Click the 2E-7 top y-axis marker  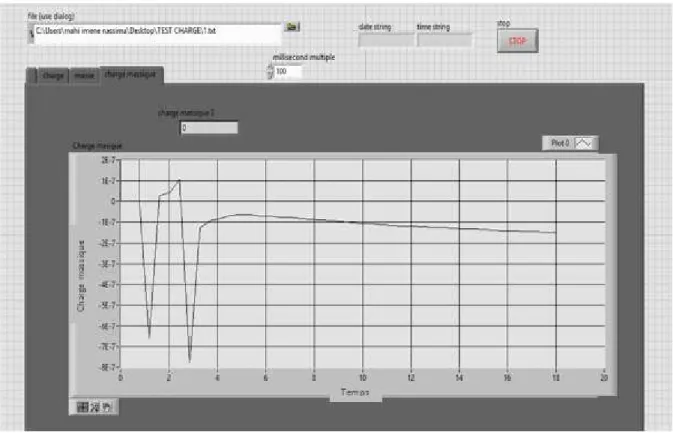[108, 160]
